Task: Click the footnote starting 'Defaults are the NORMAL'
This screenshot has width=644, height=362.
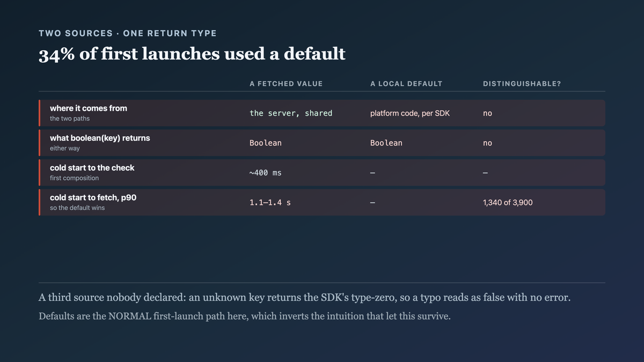Action: (x=245, y=316)
